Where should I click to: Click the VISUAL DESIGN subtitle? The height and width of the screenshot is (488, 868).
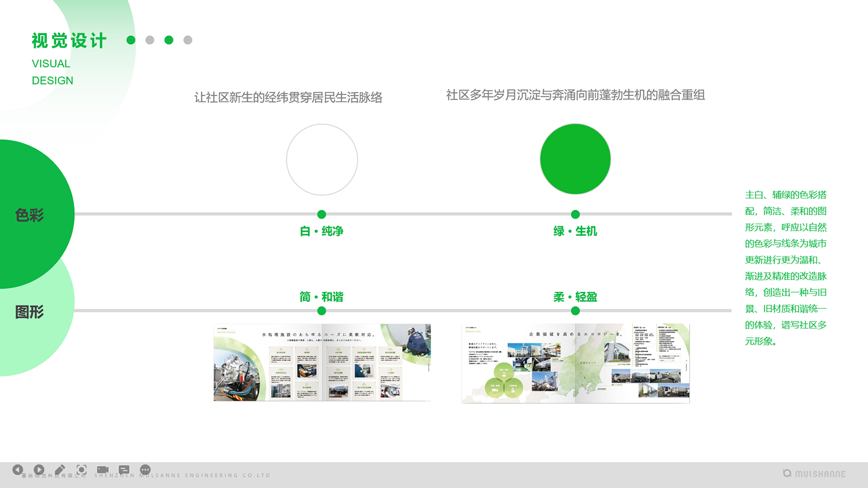tap(53, 72)
